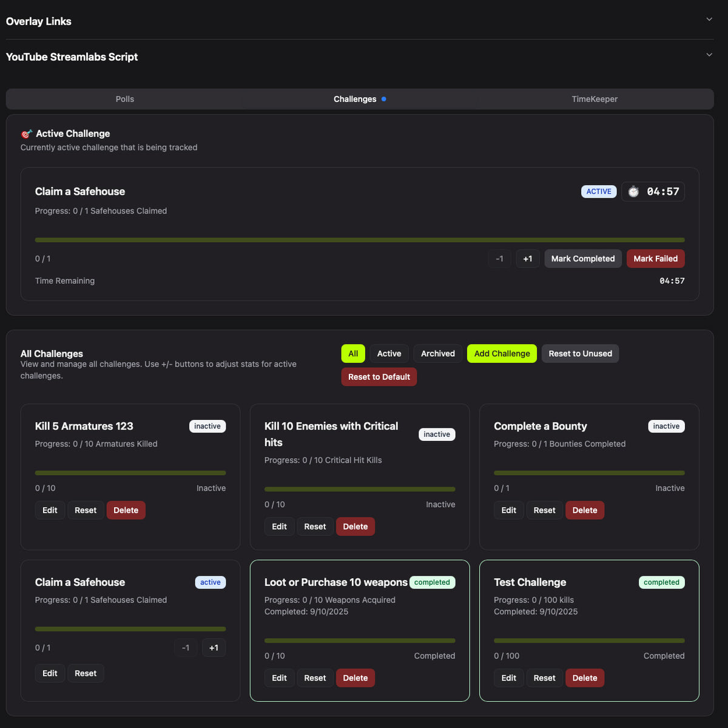Screen dimensions: 728x728
Task: Decrement active challenge progress with -1
Action: coord(499,258)
